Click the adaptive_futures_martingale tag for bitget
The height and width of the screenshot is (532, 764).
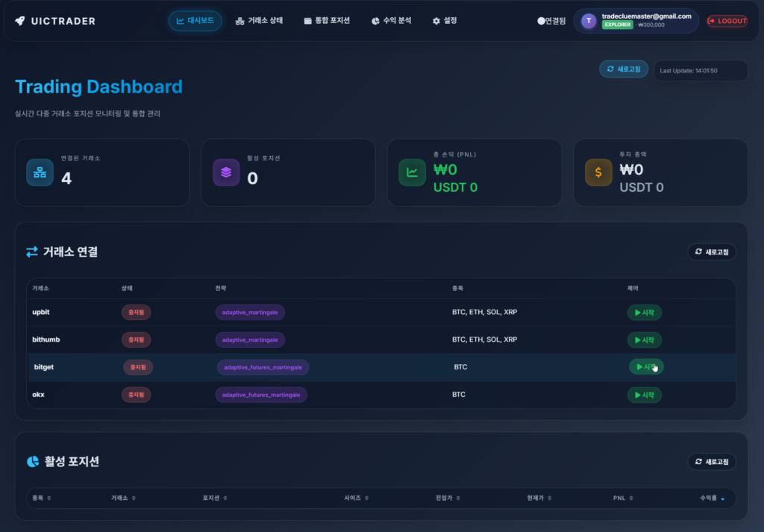pyautogui.click(x=263, y=367)
